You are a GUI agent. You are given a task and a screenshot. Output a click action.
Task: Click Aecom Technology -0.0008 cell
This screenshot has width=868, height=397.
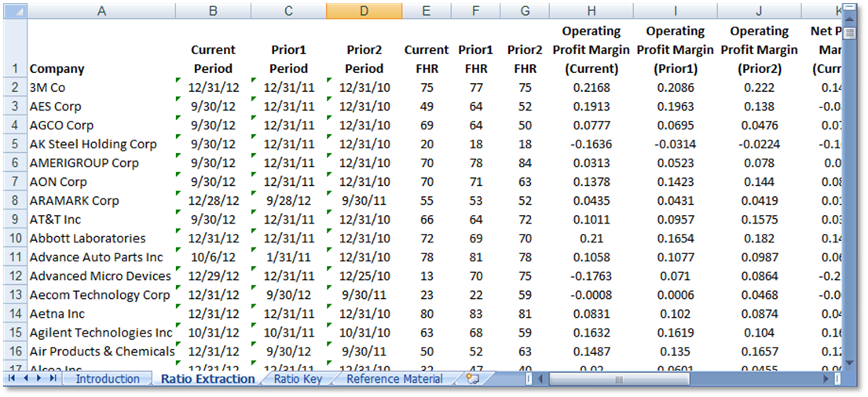pos(591,294)
